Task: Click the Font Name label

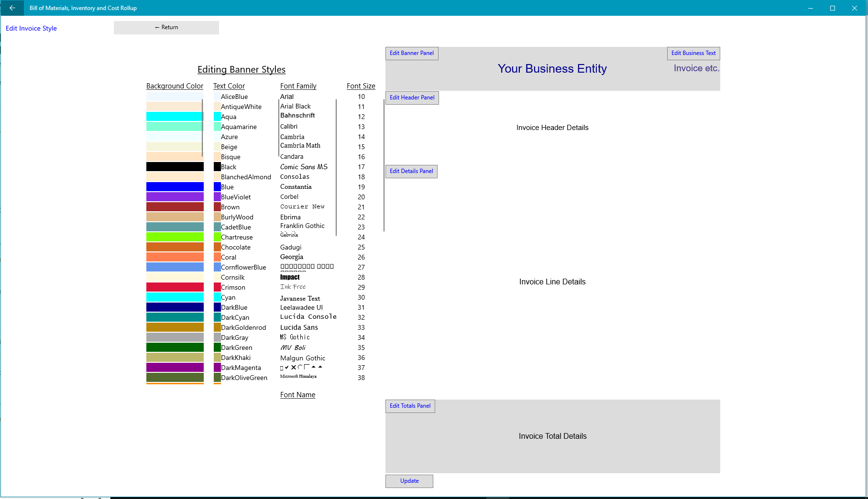Action: (x=297, y=395)
